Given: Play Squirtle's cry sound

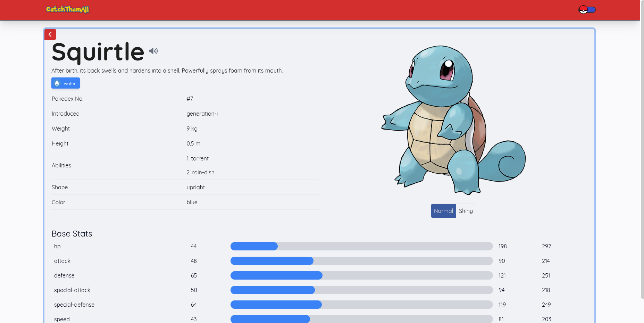Looking at the screenshot, I should pos(153,51).
